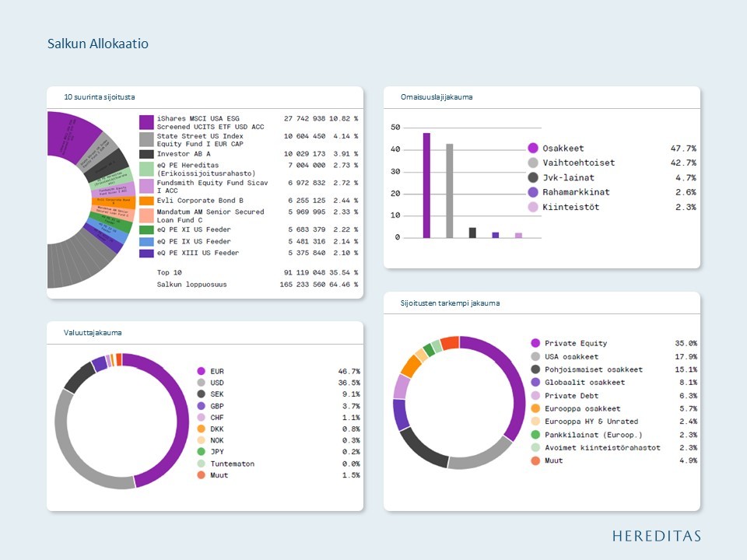The image size is (747, 560).
Task: Click the HEREDITAS logo
Action: click(657, 536)
